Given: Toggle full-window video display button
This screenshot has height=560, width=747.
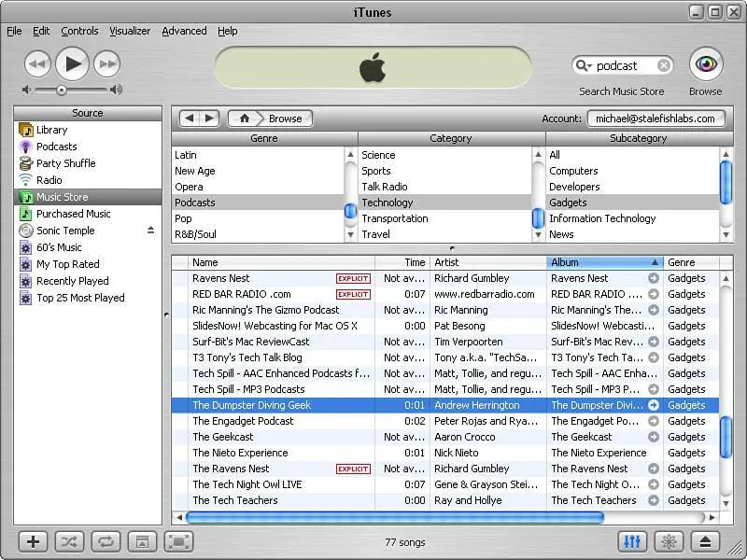Looking at the screenshot, I should pyautogui.click(x=178, y=541).
